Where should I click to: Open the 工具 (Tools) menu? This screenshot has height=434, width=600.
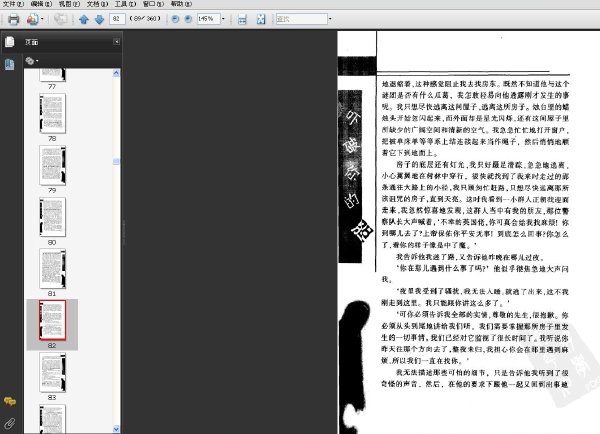coord(125,4)
